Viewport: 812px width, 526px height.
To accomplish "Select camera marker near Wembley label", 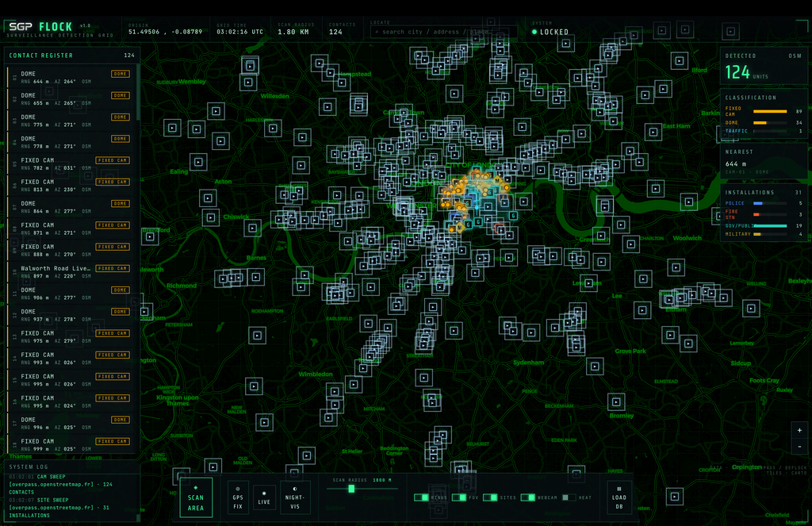I will (x=248, y=83).
